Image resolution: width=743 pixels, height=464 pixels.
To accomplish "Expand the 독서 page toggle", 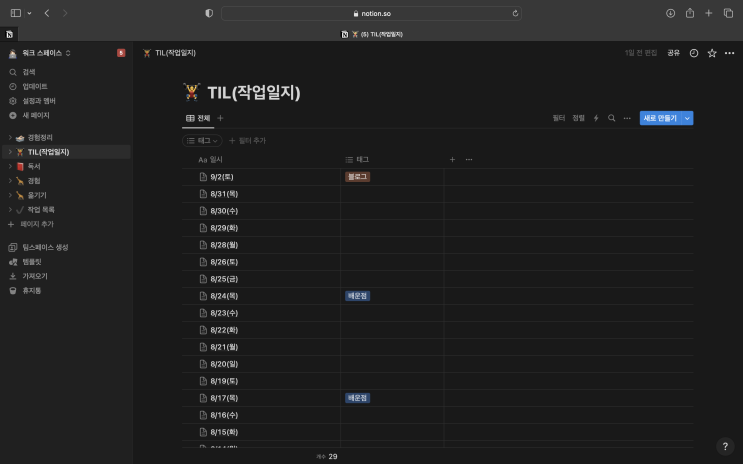I will point(10,166).
